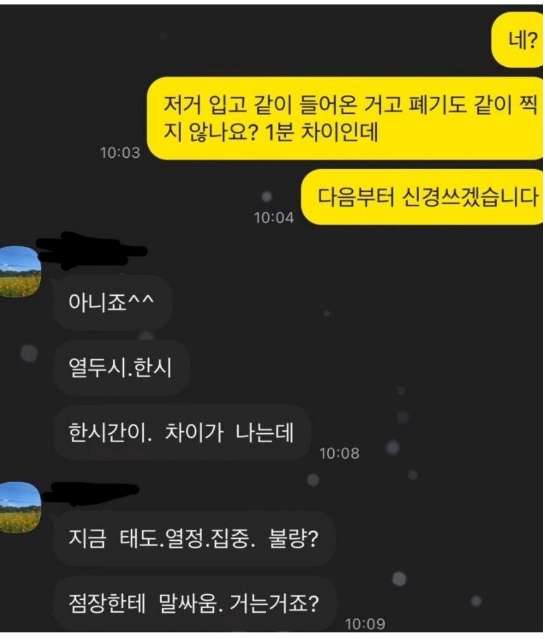
Task: Select the 한시간이. 차이가 나는데 bubble
Action: tap(182, 432)
